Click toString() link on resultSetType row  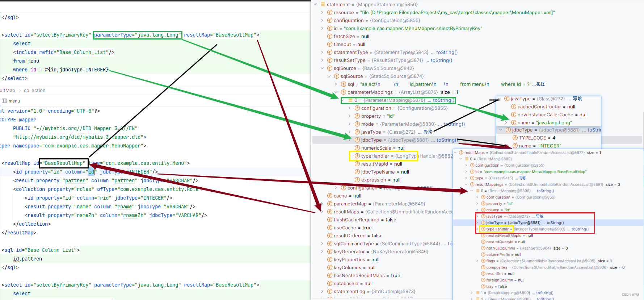pyautogui.click(x=441, y=60)
